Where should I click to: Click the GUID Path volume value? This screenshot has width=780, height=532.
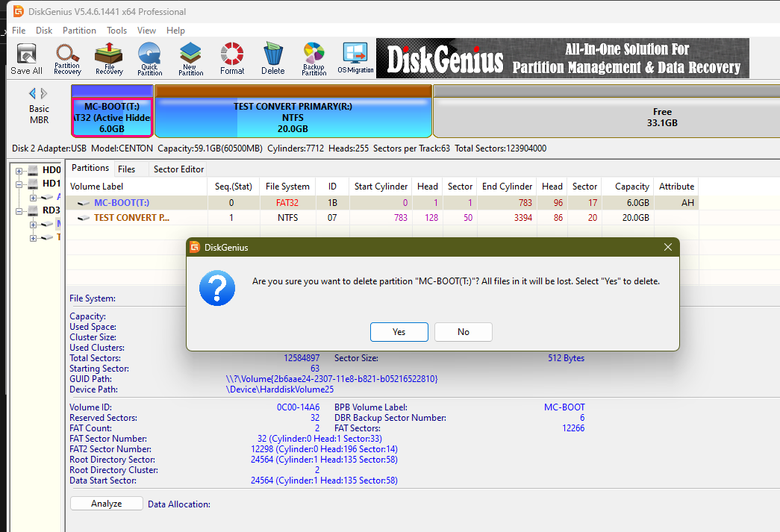[x=331, y=379]
